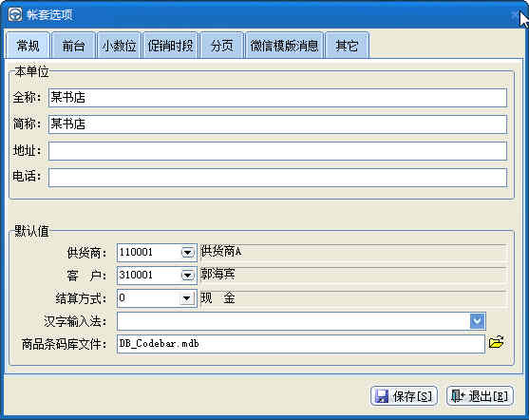Select the 促销时段 tab

tap(170, 46)
